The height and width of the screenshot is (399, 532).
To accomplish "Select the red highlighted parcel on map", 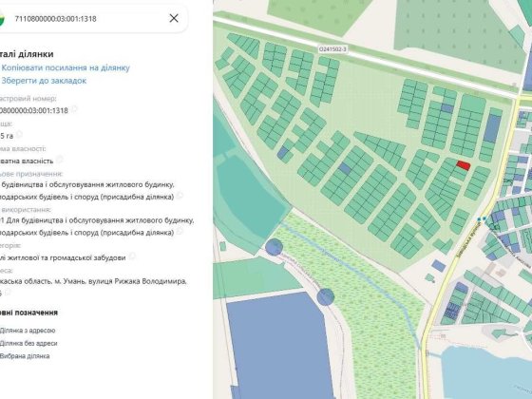I will coord(464,165).
